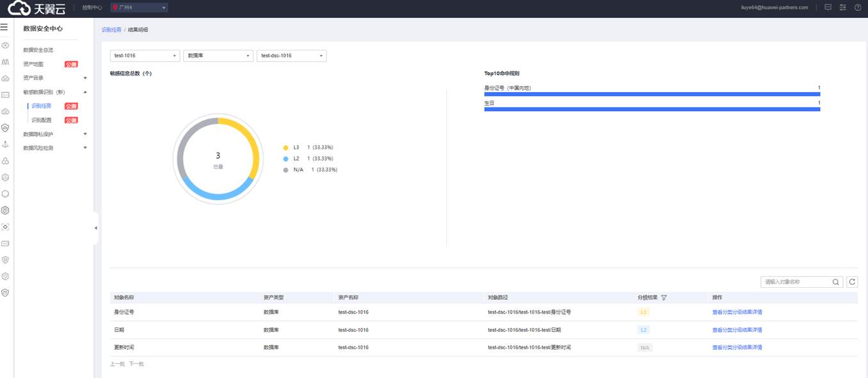View classification details for 身份证号 row
868x378 pixels.
[737, 312]
